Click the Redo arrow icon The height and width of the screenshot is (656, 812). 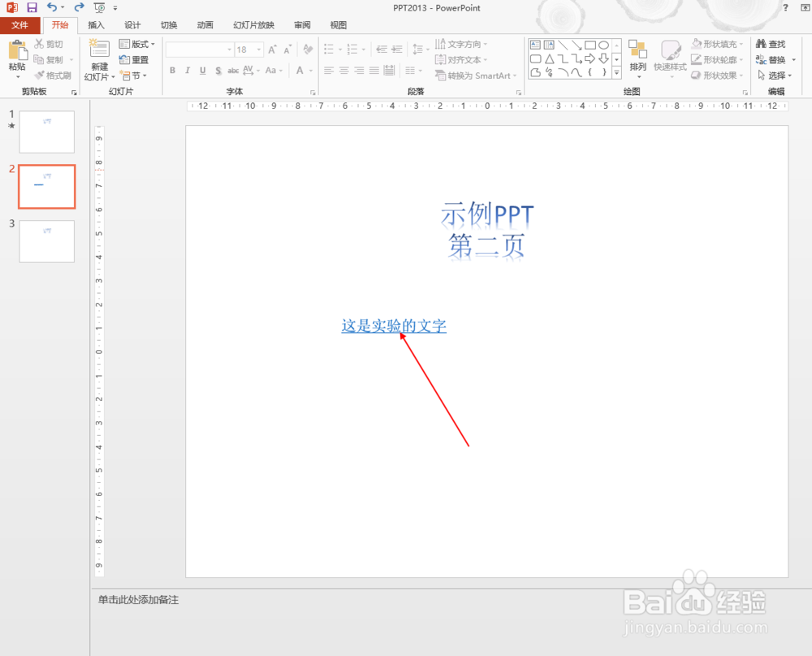[79, 7]
